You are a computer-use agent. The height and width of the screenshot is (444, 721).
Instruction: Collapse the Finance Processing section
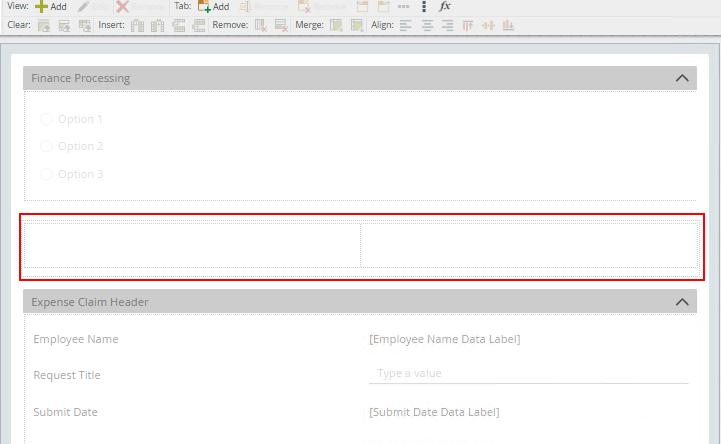coord(682,78)
